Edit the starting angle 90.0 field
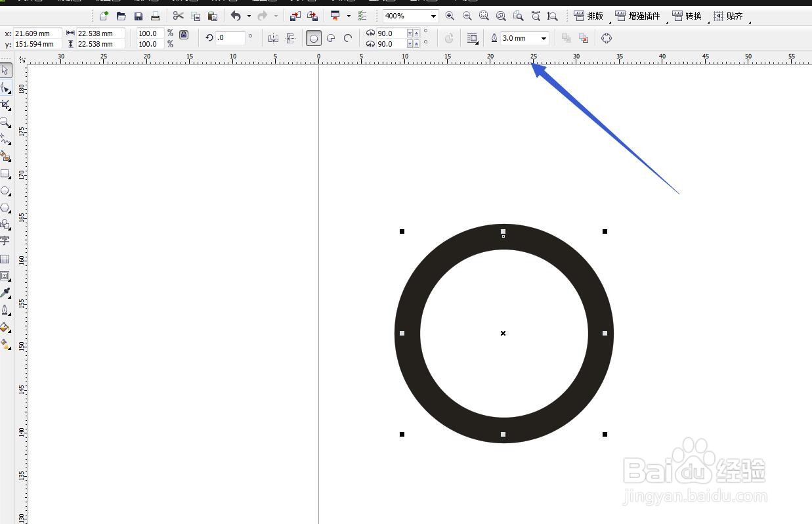The width and height of the screenshot is (812, 524). pos(391,33)
